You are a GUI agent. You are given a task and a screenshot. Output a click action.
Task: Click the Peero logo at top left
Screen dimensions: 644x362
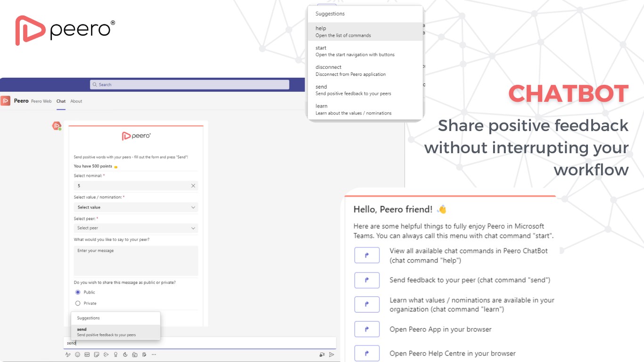(x=65, y=30)
